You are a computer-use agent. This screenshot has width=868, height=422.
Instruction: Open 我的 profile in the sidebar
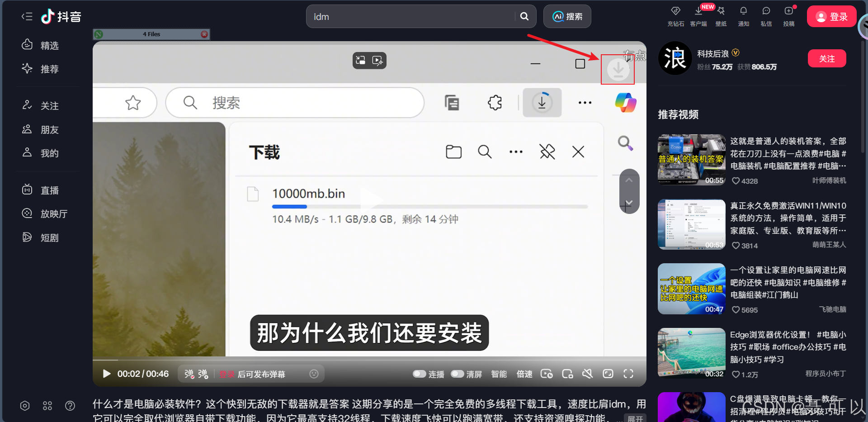coord(41,153)
